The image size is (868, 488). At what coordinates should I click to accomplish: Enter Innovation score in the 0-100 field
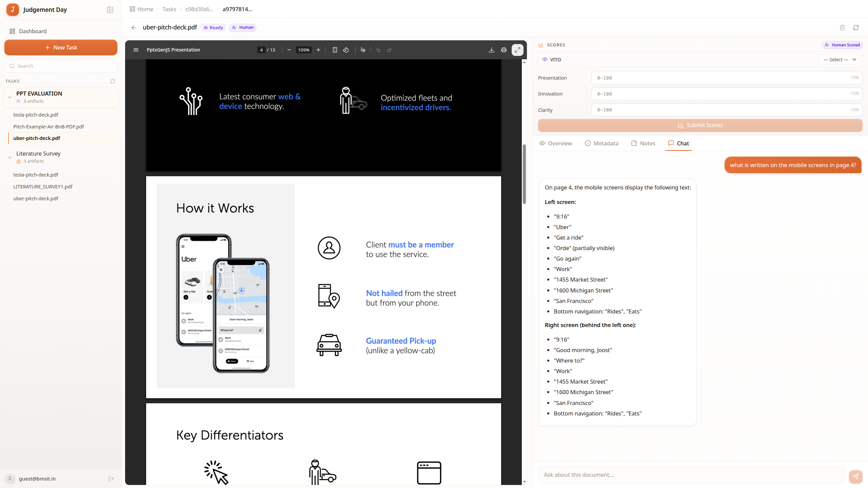(726, 94)
